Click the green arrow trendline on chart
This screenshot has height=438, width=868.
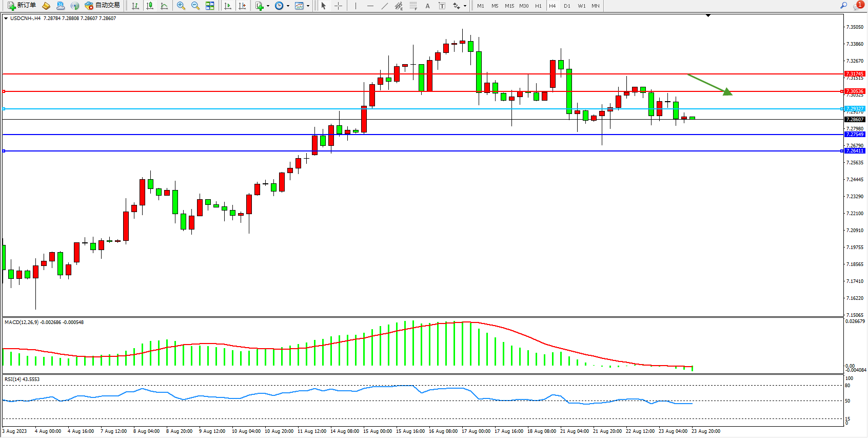coord(708,84)
